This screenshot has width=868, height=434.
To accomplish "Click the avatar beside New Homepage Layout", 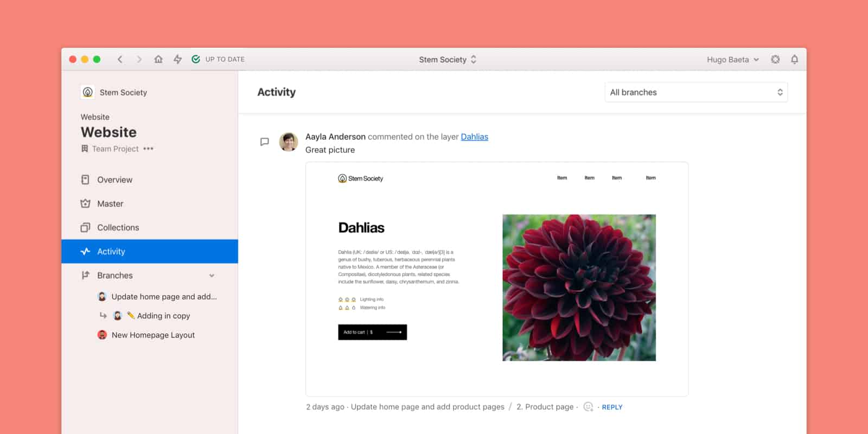I will 102,335.
